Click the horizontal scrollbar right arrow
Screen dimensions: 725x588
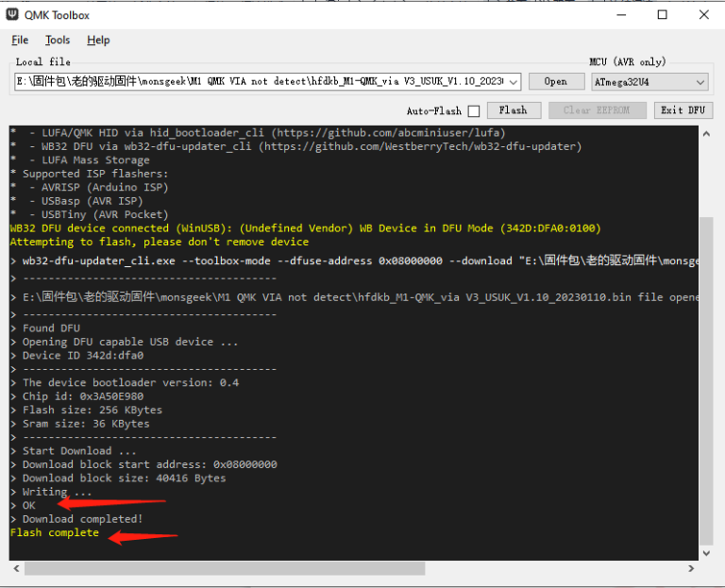click(692, 569)
